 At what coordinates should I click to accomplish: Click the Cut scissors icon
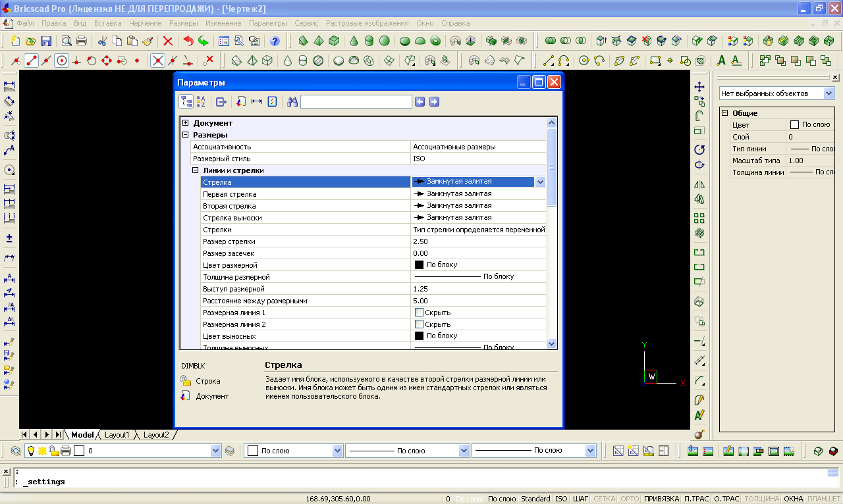102,41
